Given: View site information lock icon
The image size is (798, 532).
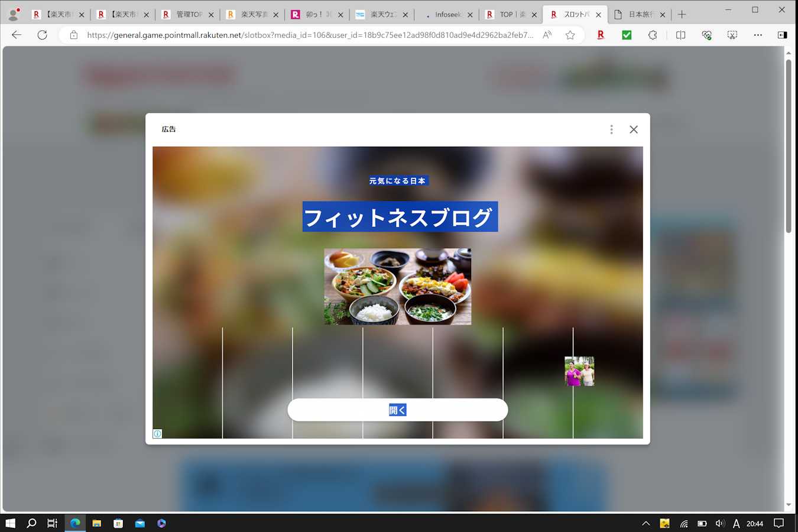Looking at the screenshot, I should point(74,35).
